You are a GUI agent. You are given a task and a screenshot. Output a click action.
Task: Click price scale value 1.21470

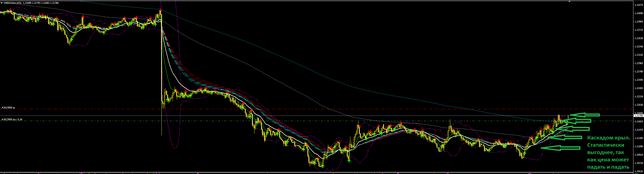click(639, 130)
